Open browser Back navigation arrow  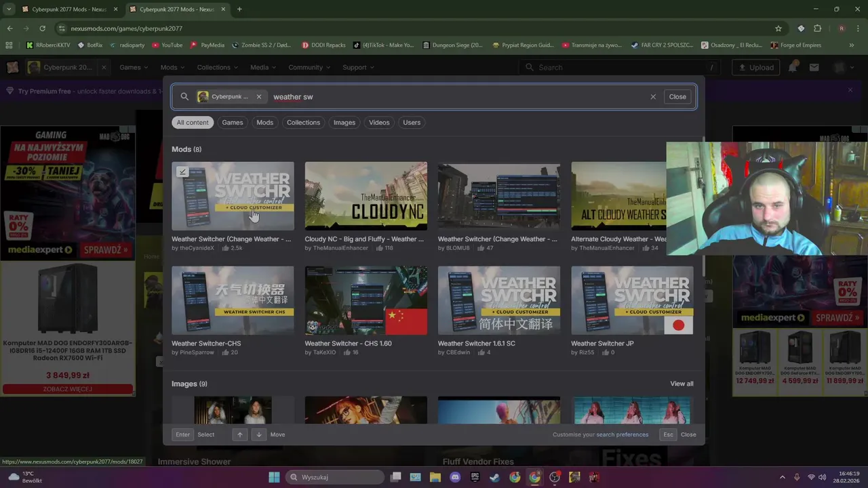(9, 28)
